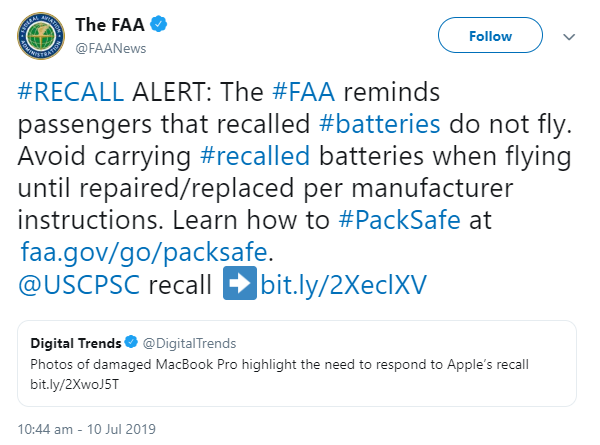Viewport: 600px width, 445px height.
Task: Expand the tweet options chevron
Action: tap(569, 37)
